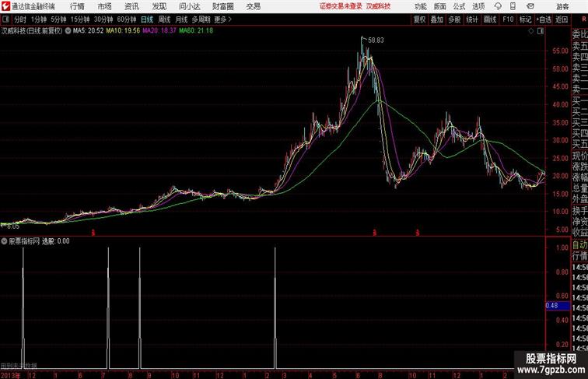Open the 选项 menu

[478, 6]
